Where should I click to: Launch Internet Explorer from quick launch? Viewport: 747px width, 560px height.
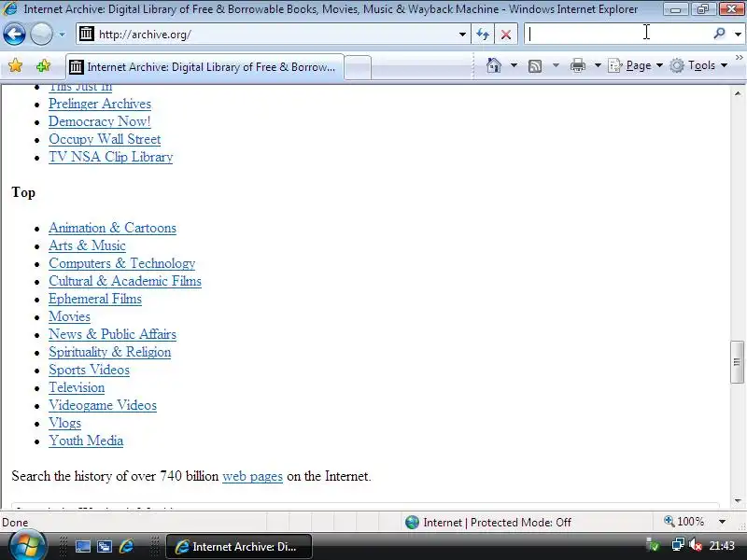(x=126, y=546)
